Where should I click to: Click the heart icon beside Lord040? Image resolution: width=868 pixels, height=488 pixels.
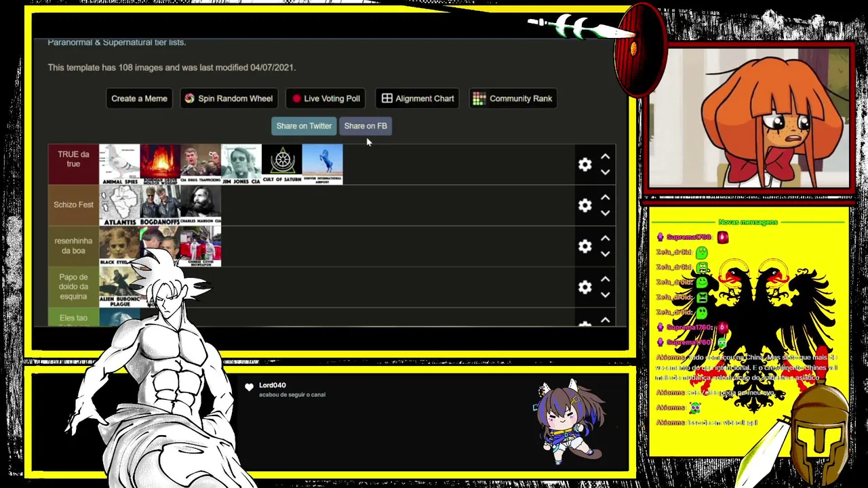(249, 387)
